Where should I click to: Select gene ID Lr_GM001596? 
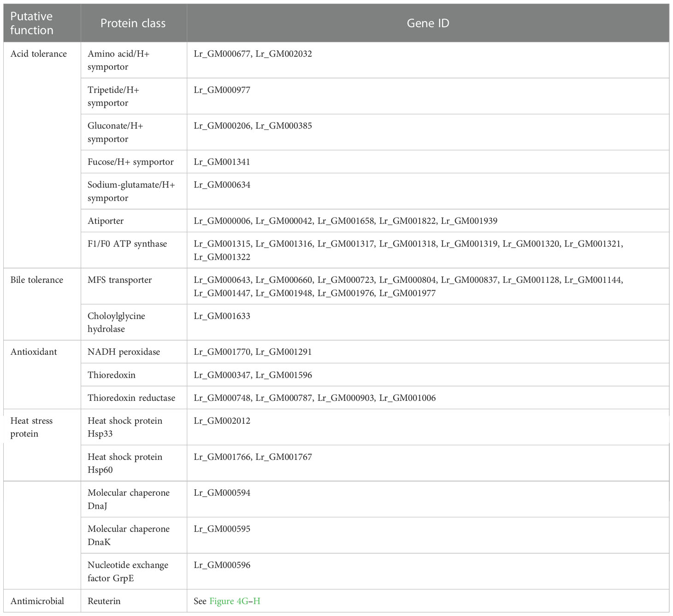[284, 375]
